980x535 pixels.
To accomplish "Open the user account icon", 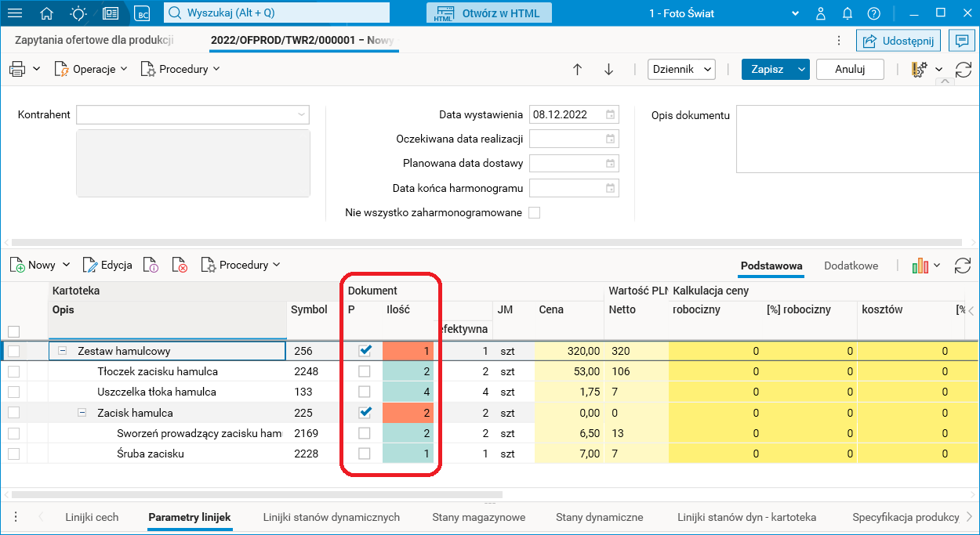I will [x=822, y=13].
